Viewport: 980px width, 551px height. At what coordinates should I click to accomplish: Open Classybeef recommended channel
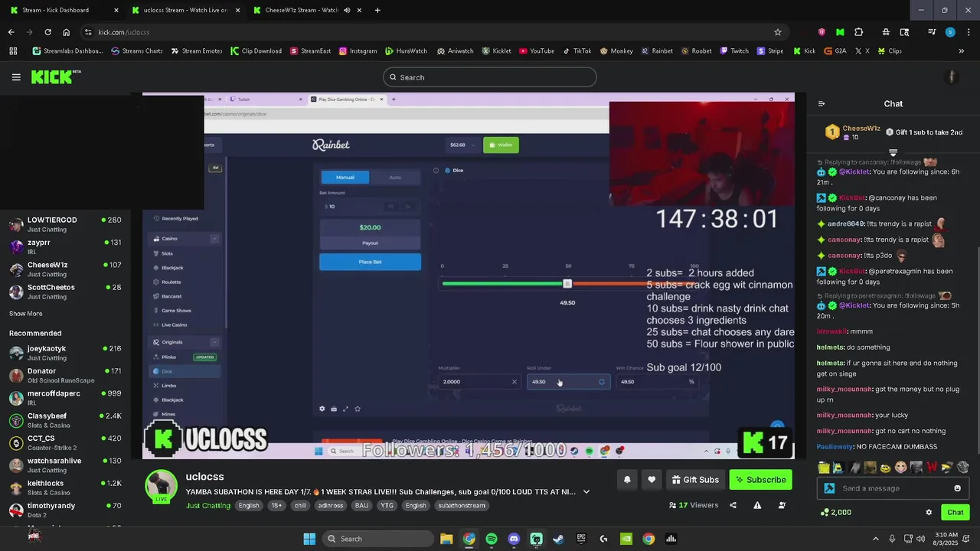(x=65, y=420)
